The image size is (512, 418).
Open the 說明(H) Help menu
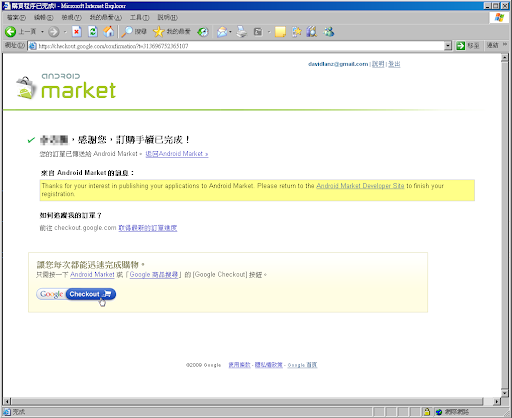click(168, 17)
